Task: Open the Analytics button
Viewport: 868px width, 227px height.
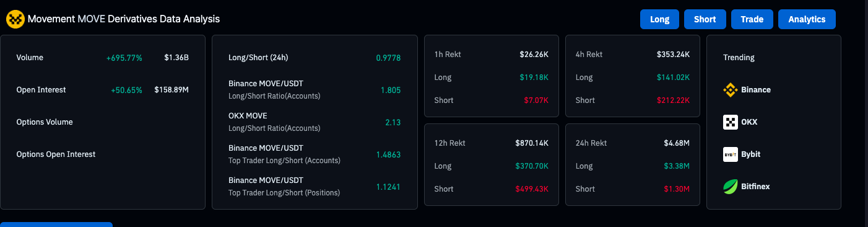Action: coord(807,19)
